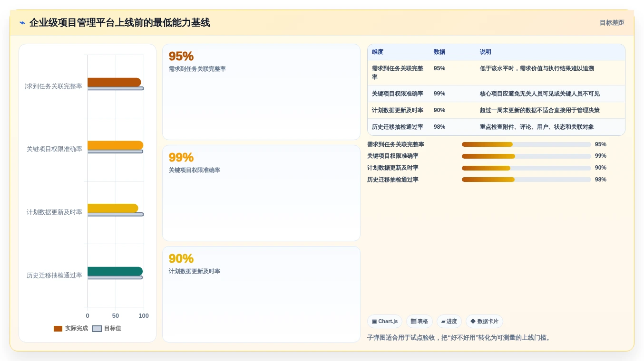The image size is (644, 361).
Task: Click the teal bar for 历史迁移抽检通过率
Action: coord(115,271)
